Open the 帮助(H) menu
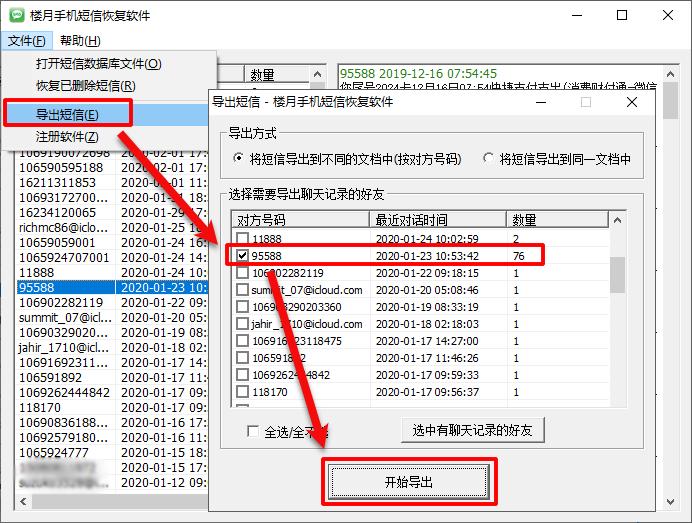The height and width of the screenshot is (523, 692). pos(80,41)
